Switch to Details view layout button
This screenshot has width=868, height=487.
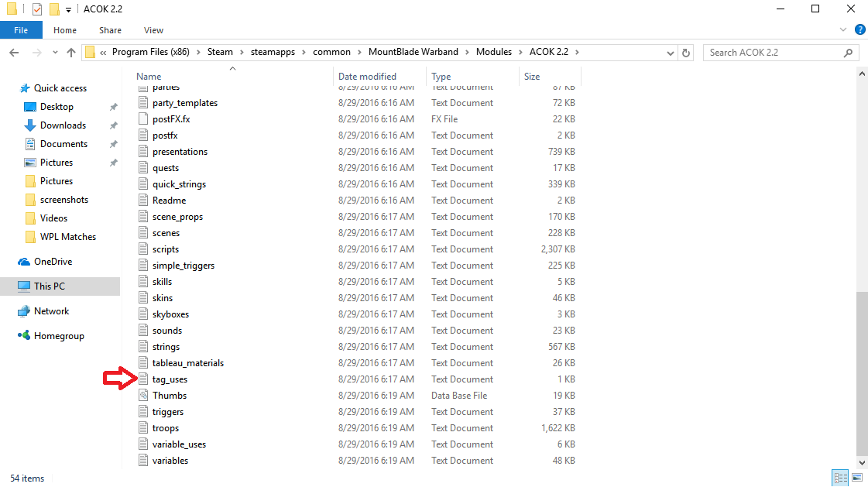[x=840, y=478]
